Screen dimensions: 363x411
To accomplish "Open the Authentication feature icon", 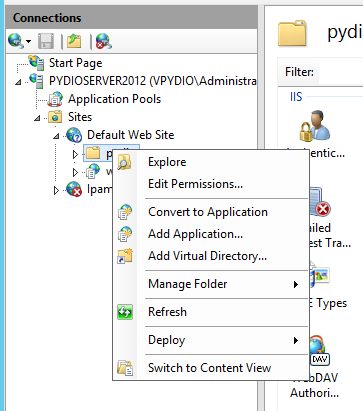I will 315,126.
